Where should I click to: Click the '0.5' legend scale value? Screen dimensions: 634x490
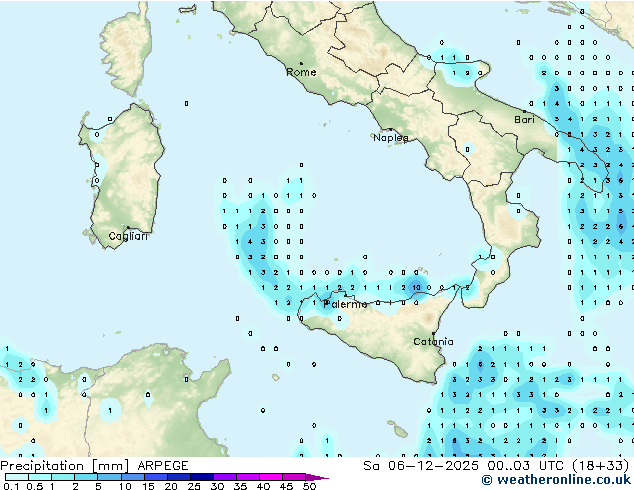35,486
